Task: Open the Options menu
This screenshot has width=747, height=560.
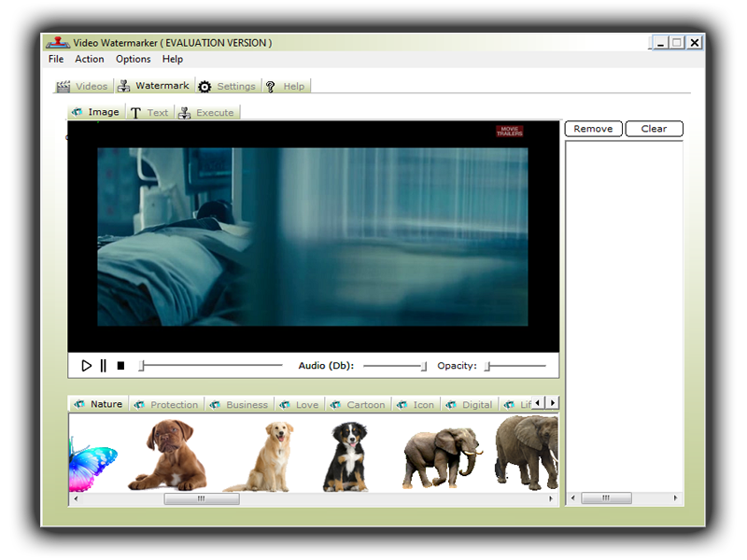Action: [x=134, y=59]
